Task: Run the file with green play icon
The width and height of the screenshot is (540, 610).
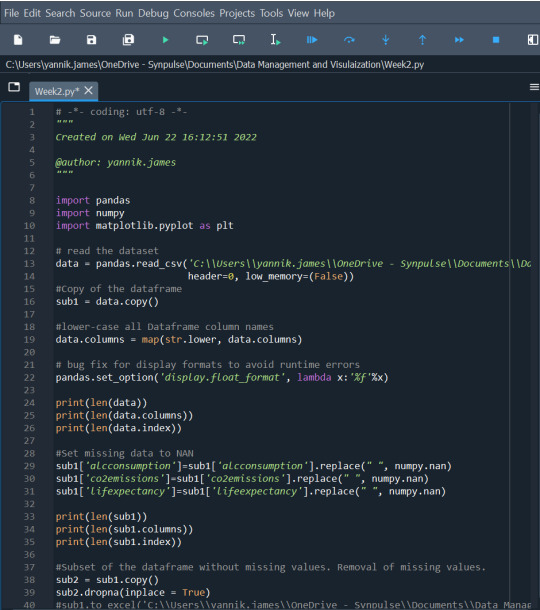Action: point(165,40)
